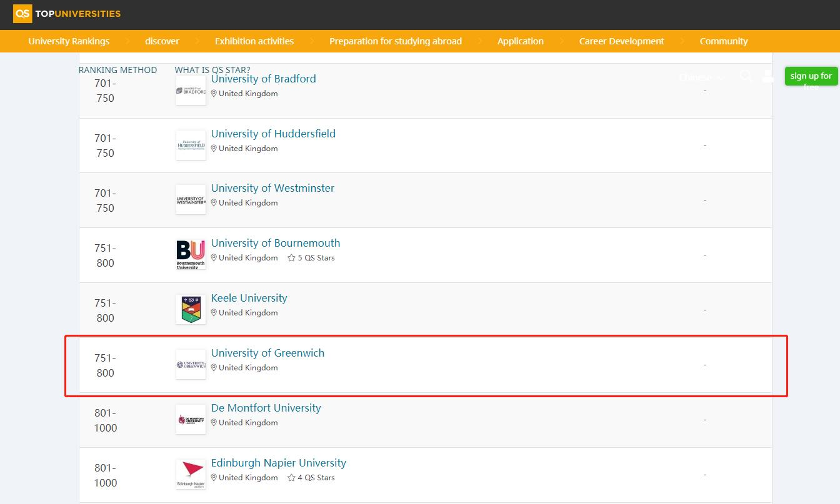Click United Kingdom under De Montfort University

248,422
